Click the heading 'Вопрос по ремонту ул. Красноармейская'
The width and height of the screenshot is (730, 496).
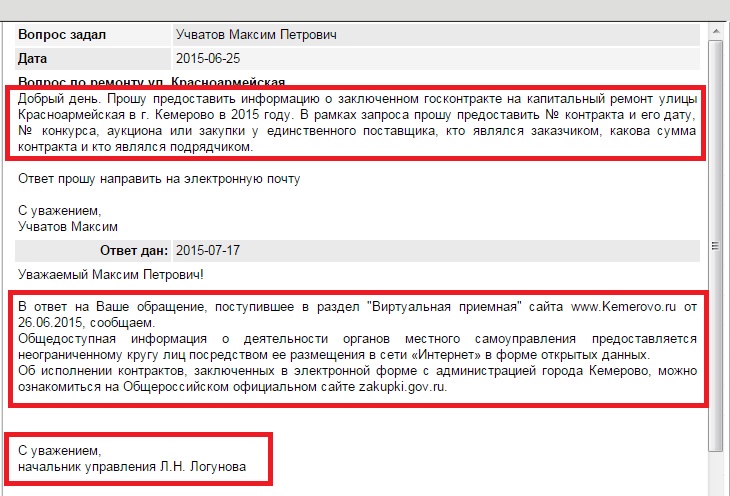151,82
